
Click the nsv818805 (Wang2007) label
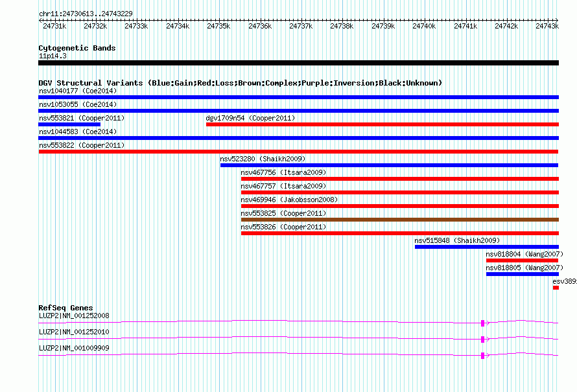pyautogui.click(x=524, y=268)
